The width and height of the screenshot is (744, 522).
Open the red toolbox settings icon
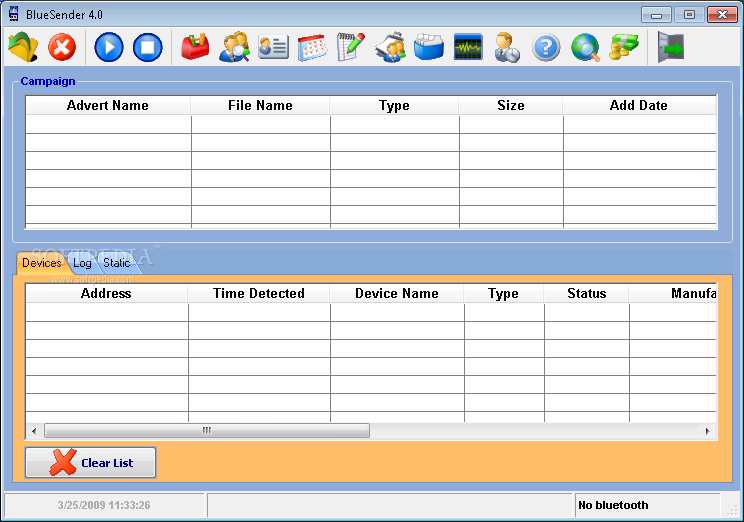(x=195, y=47)
